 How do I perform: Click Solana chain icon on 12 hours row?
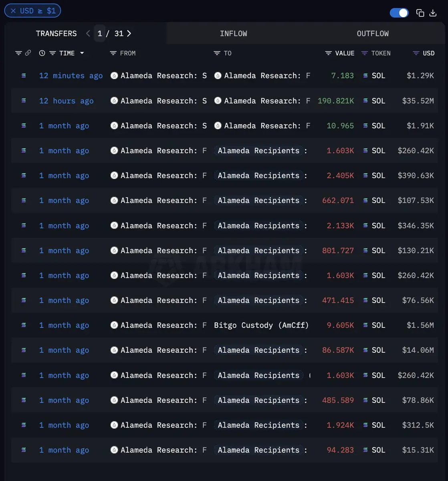[24, 101]
